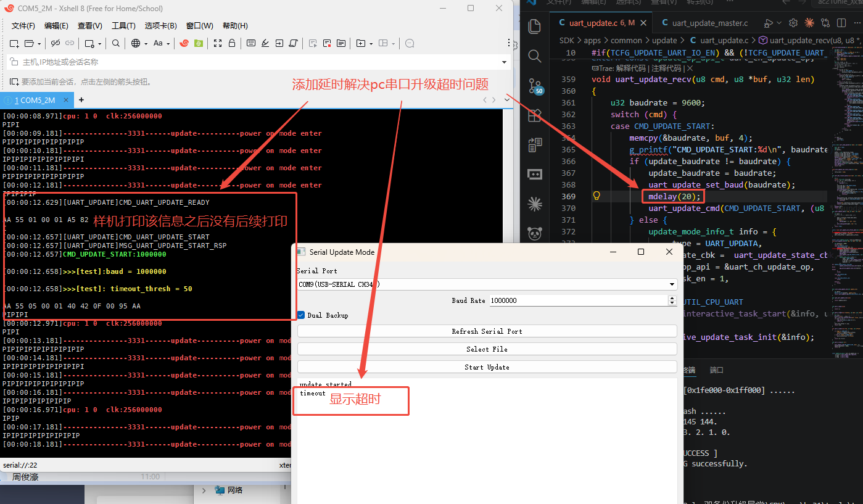
Task: Open the 工具(T) menu in Xshell
Action: coord(123,25)
